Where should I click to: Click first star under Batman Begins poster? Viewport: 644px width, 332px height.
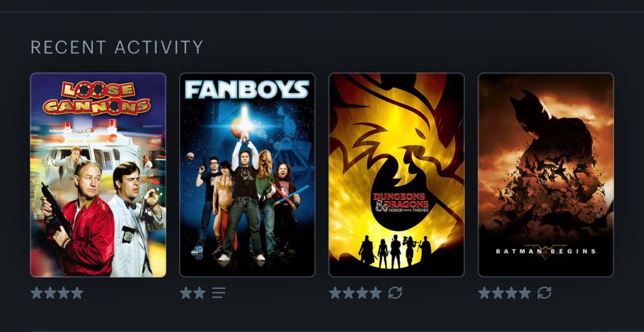[x=485, y=293]
